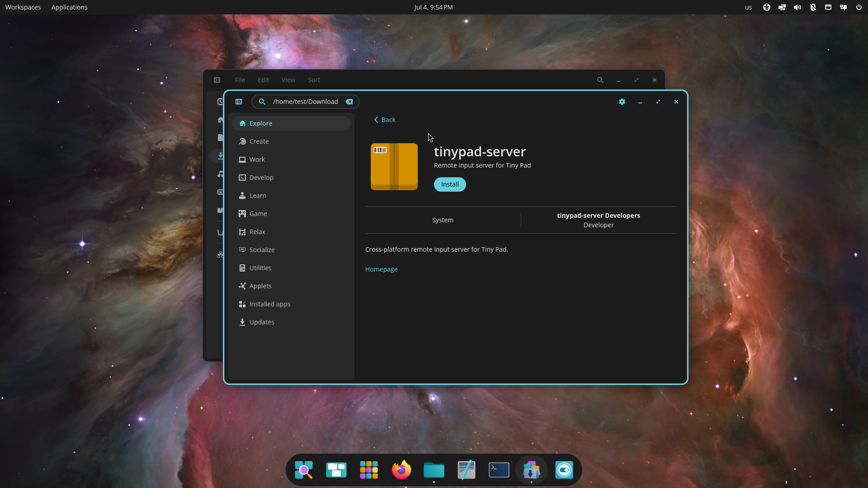Open notifications panel icon
The image size is (868, 488).
844,7
